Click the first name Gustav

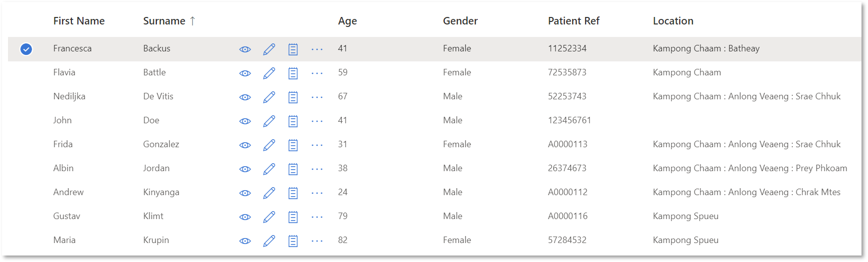(x=66, y=216)
